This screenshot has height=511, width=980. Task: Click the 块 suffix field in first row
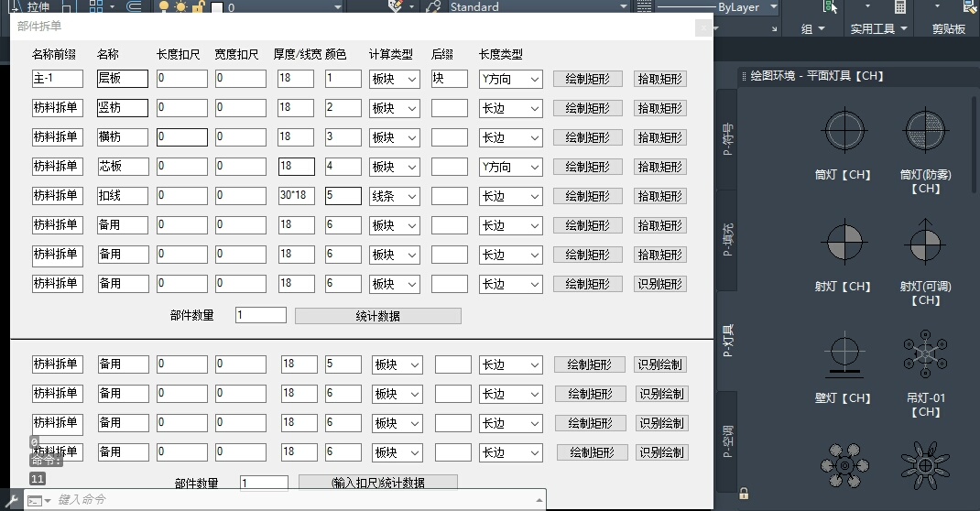[x=450, y=78]
